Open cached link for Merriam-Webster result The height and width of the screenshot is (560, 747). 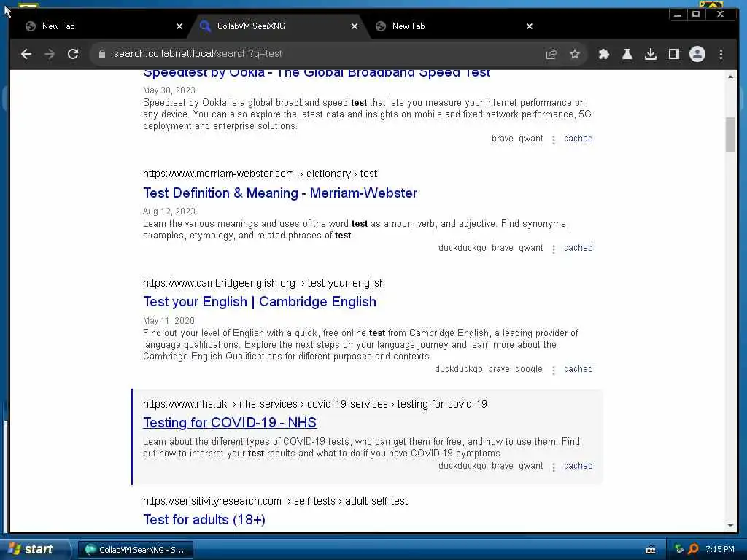click(578, 248)
